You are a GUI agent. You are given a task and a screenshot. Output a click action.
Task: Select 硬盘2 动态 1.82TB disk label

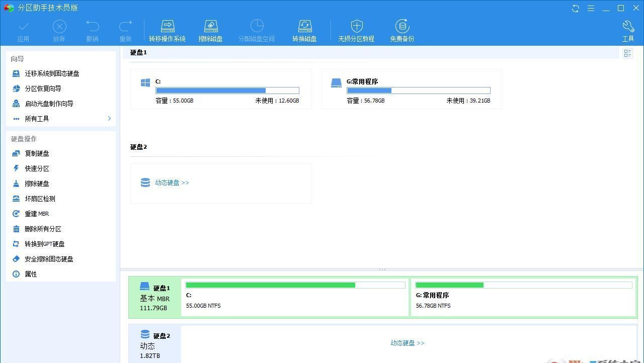155,344
